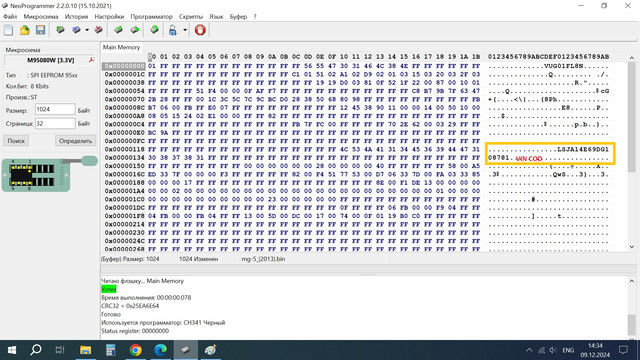Show hidden tray icons chevron
Screen dimensions: 640x360
coord(529,350)
